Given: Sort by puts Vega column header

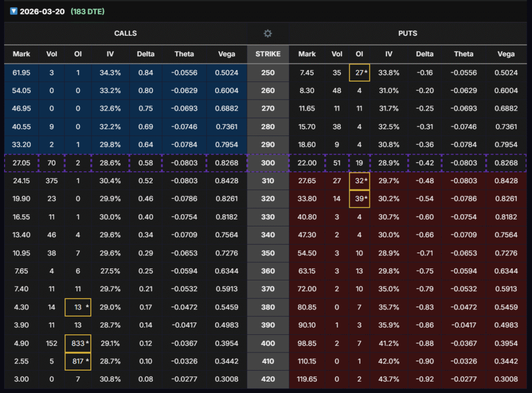Looking at the screenshot, I should point(506,54).
